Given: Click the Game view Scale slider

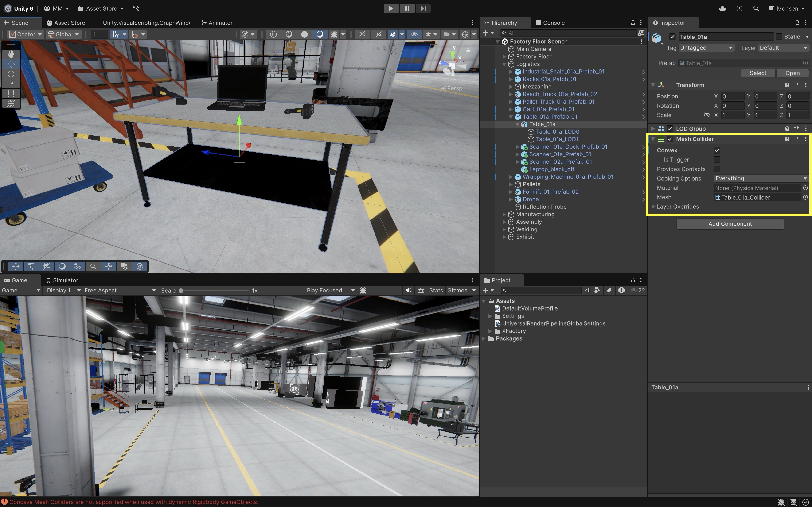Looking at the screenshot, I should pyautogui.click(x=215, y=291).
